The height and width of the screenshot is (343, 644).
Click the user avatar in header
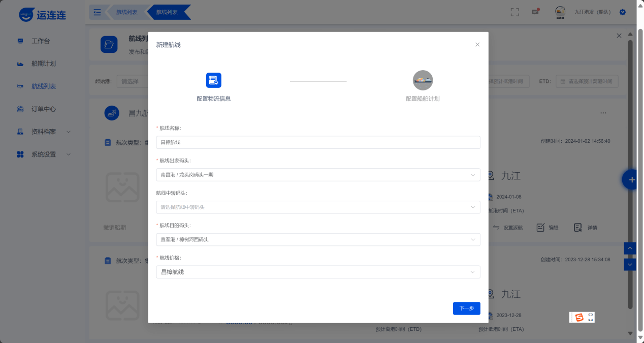(560, 12)
